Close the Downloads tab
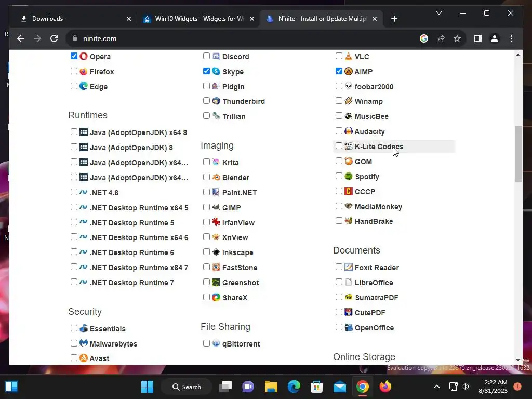 pos(129,19)
